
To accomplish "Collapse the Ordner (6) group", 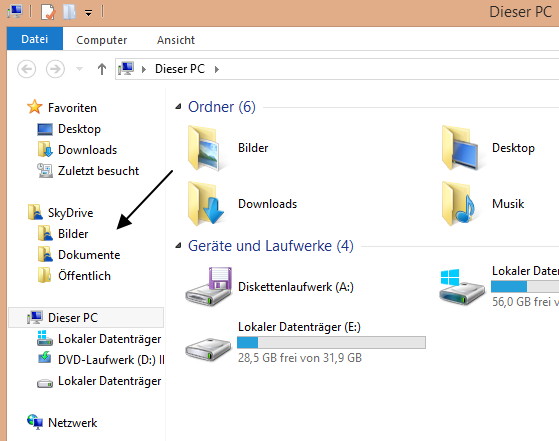I will (178, 106).
